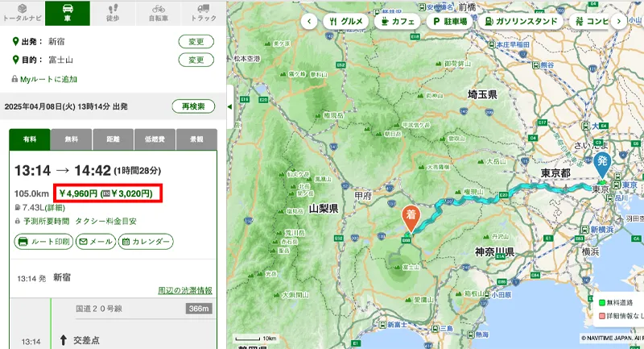Click the 品川 station icon on map
The height and width of the screenshot is (349, 644).
tap(611, 197)
